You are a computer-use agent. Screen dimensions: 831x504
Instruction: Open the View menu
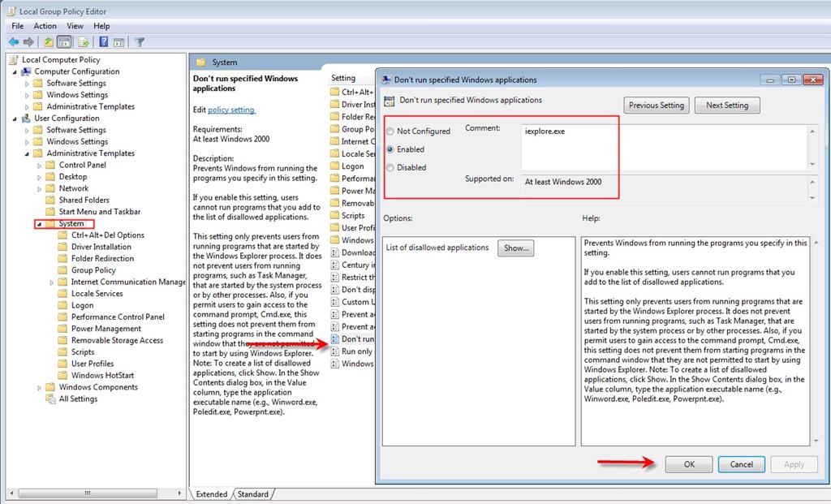(75, 26)
